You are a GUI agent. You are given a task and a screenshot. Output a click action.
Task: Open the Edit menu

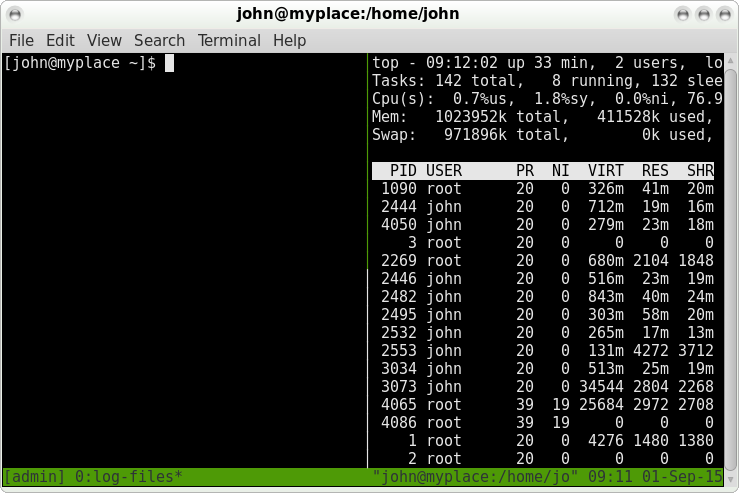(60, 41)
